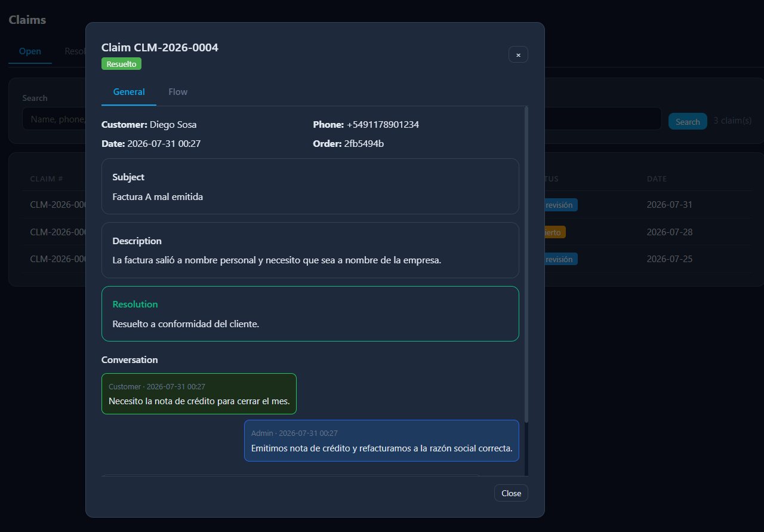The width and height of the screenshot is (764, 532).
Task: Switch to the Flow tab
Action: click(x=178, y=92)
